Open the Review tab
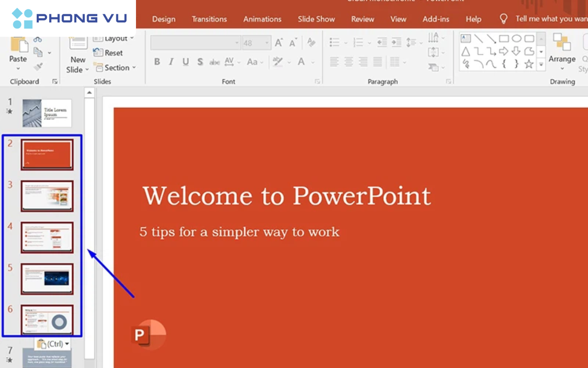 [x=363, y=19]
